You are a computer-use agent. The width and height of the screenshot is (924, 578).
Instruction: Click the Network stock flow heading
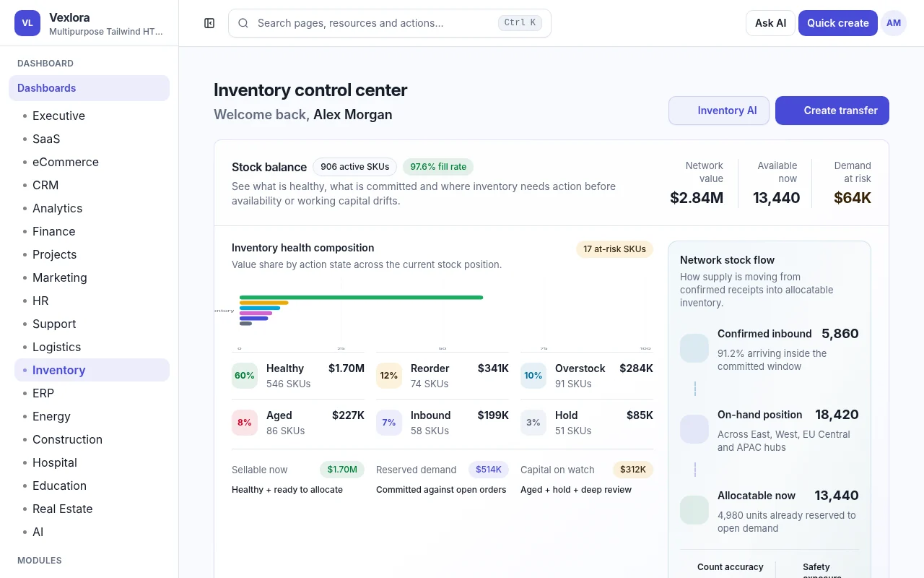coord(727,260)
